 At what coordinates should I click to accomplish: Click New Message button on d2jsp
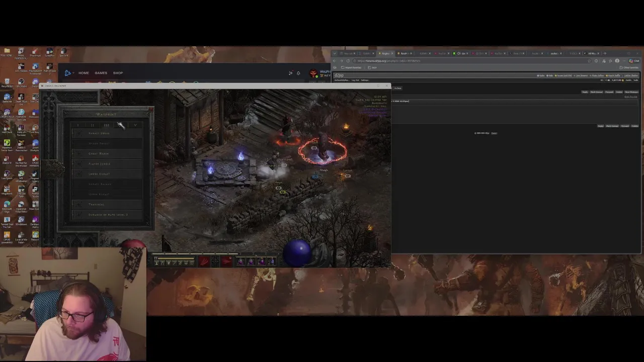[x=631, y=92]
